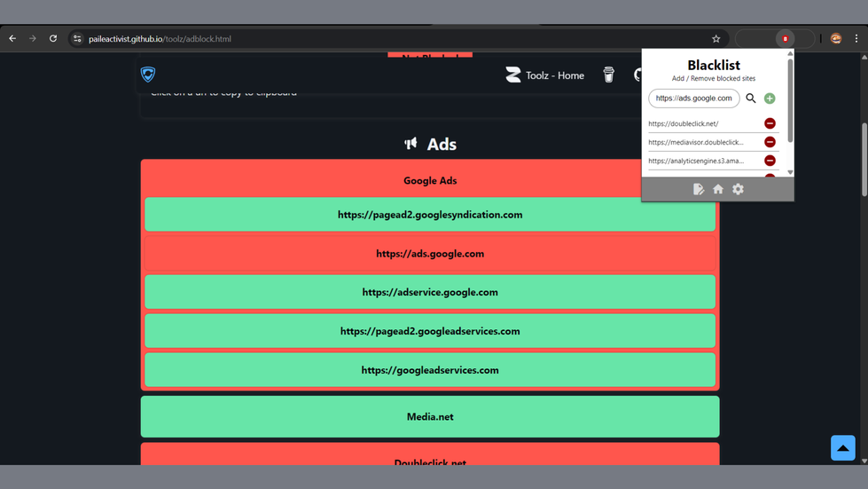Click the https://mediavisor.doubleclick... entry text
The width and height of the screenshot is (868, 489).
[x=696, y=142]
